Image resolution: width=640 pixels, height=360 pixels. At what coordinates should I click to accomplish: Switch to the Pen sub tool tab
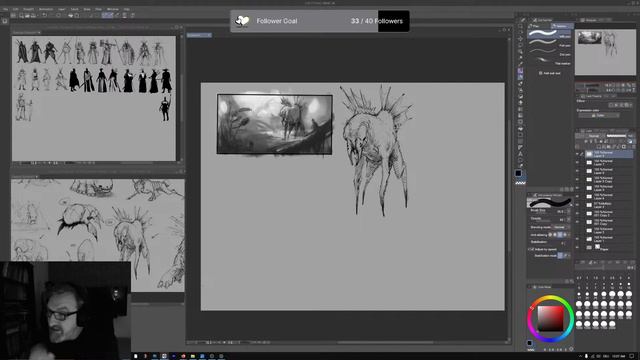pyautogui.click(x=538, y=26)
